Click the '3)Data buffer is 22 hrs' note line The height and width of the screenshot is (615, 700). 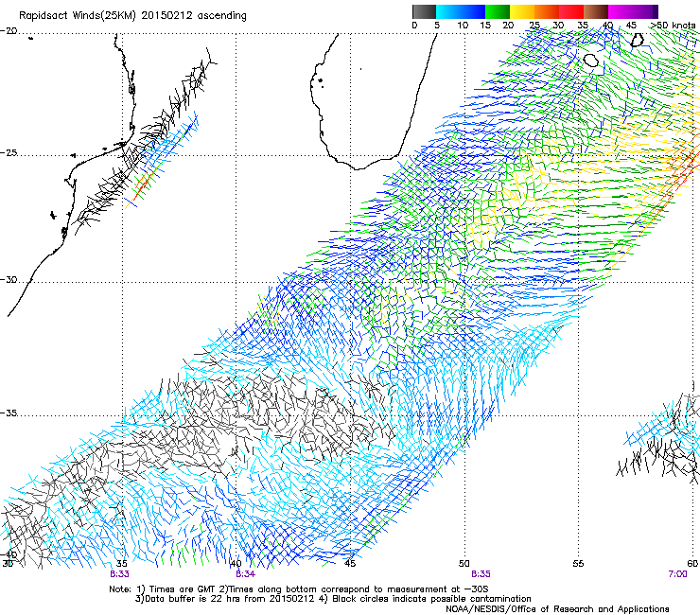333,599
